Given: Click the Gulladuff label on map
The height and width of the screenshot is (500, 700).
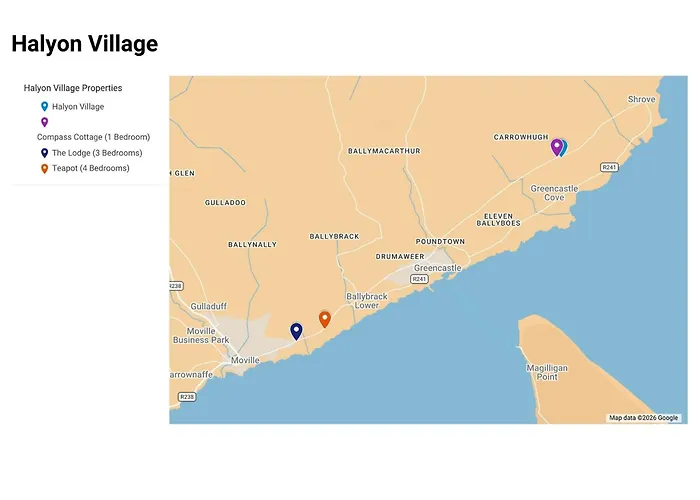Looking at the screenshot, I should click(208, 306).
